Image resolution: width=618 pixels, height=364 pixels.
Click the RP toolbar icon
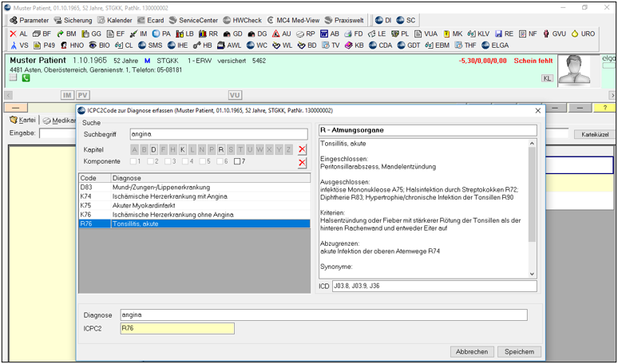tap(306, 34)
